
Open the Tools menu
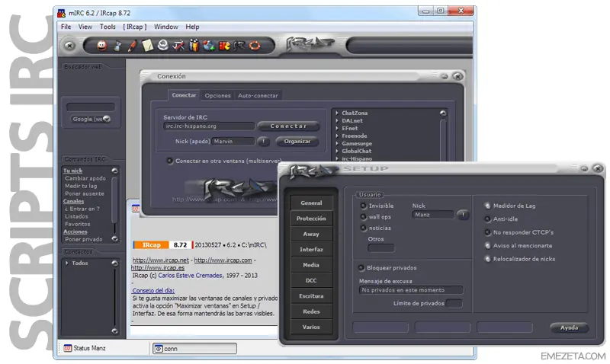coord(108,27)
